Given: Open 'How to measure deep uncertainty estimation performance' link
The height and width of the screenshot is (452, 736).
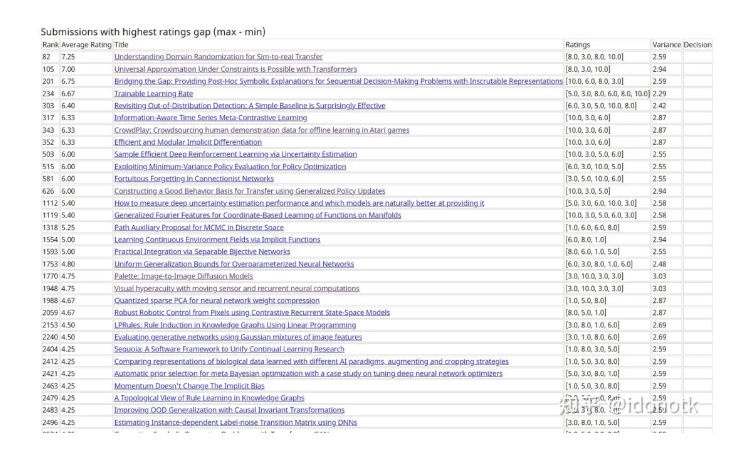Looking at the screenshot, I should point(299,203).
